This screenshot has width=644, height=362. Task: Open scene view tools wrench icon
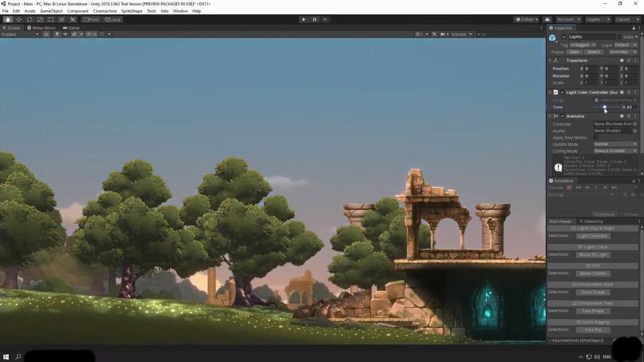click(x=434, y=35)
